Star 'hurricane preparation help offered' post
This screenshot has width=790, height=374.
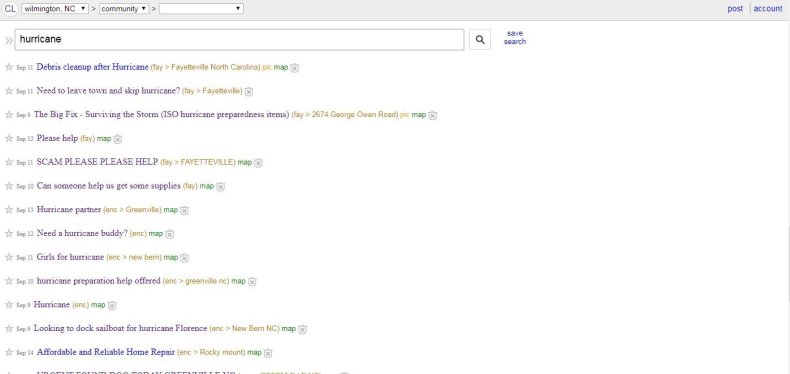9,281
